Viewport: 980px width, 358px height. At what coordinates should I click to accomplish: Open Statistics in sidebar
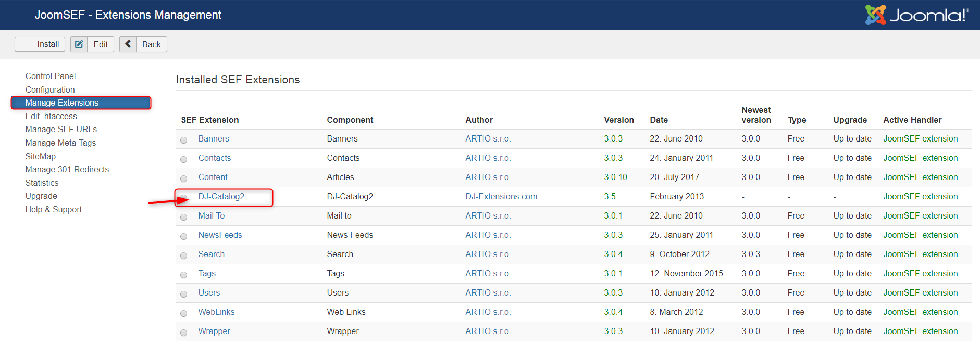[42, 183]
